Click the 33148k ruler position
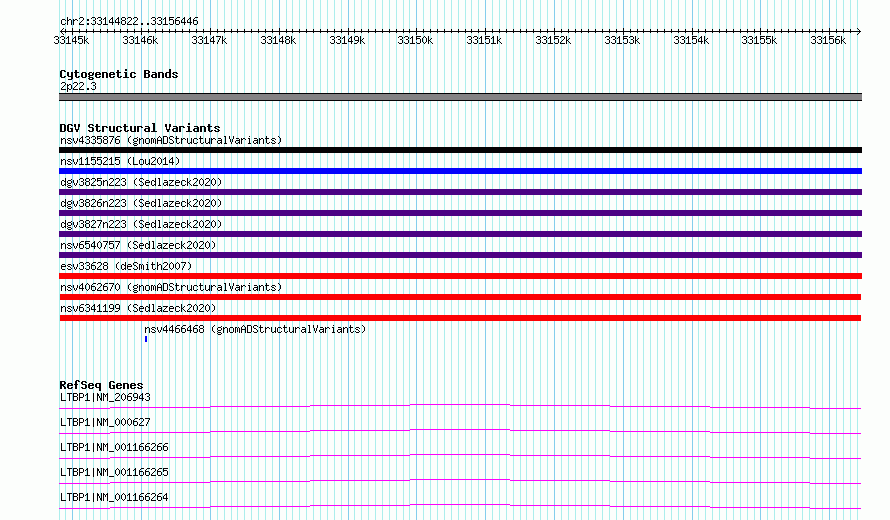This screenshot has width=890, height=520. pyautogui.click(x=278, y=40)
